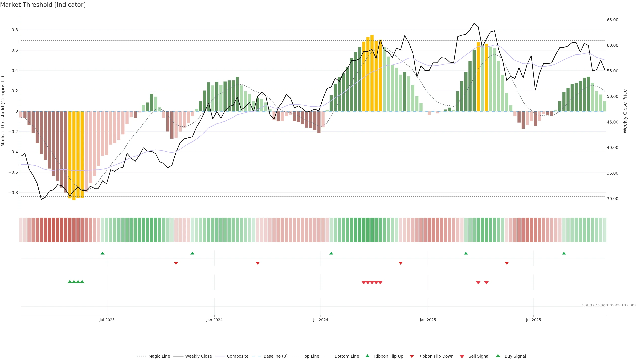Click the Market Threshold [Indicator] title

43,5
